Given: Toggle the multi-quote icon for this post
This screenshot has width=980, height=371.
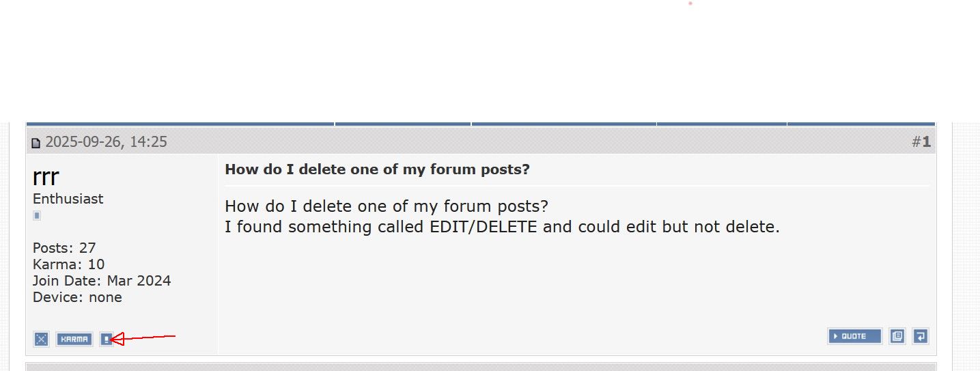Looking at the screenshot, I should click(897, 336).
